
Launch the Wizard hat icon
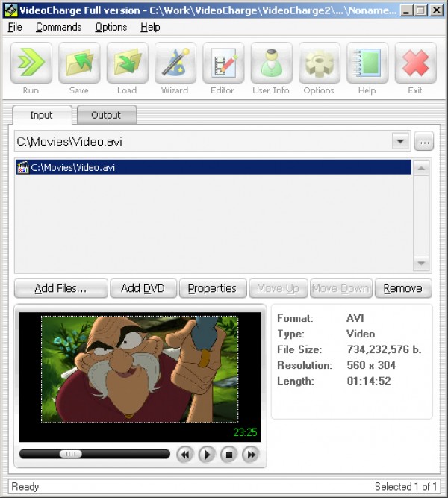(x=175, y=63)
